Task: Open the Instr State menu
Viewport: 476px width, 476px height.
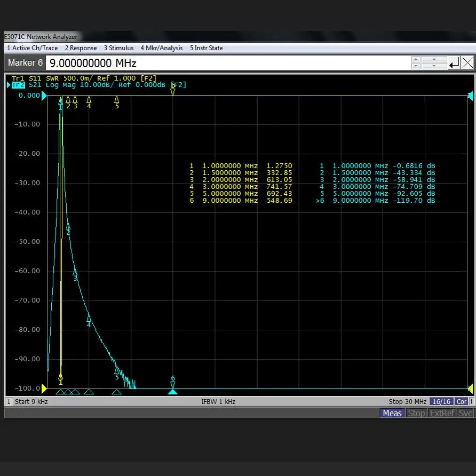Action: (206, 48)
